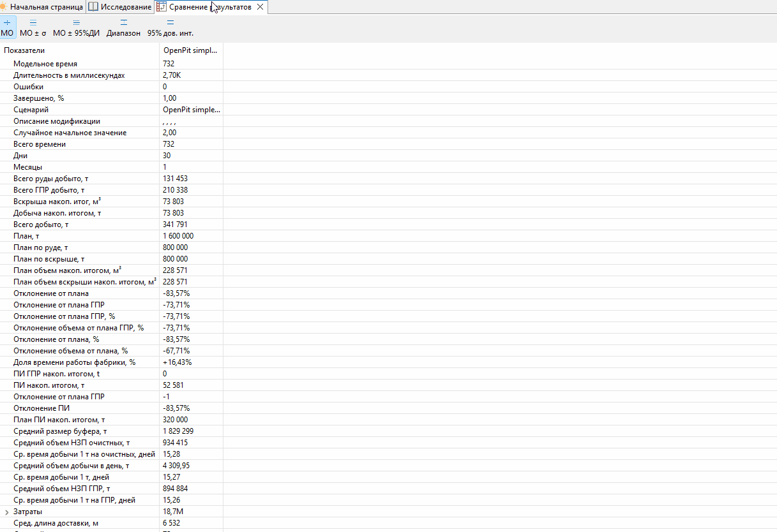
Task: Select Ср. время добычи 1 т на ГПР row
Action: (x=112, y=500)
